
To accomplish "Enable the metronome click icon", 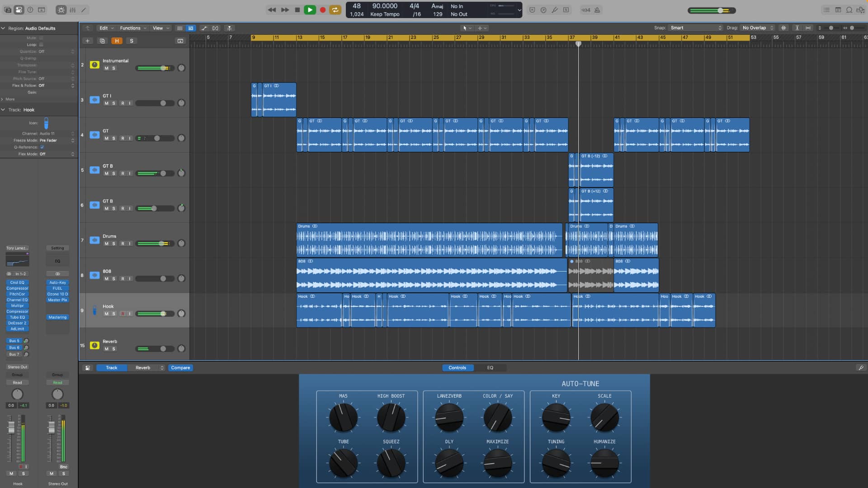I will [597, 9].
